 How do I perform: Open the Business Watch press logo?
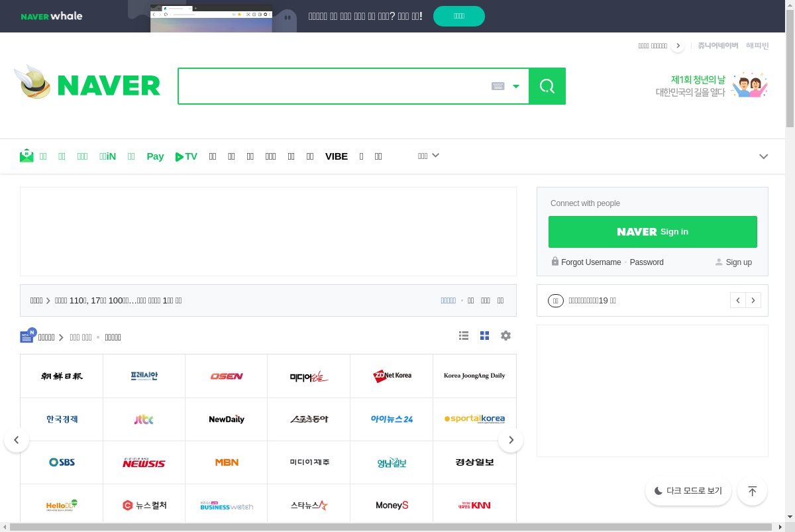(227, 505)
